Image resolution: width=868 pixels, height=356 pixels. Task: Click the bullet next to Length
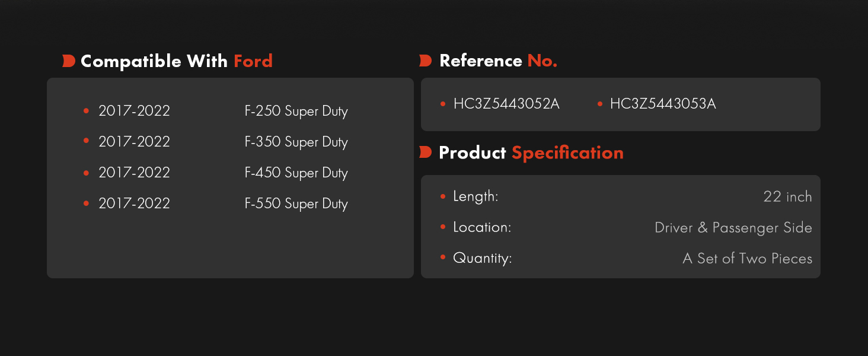(443, 196)
